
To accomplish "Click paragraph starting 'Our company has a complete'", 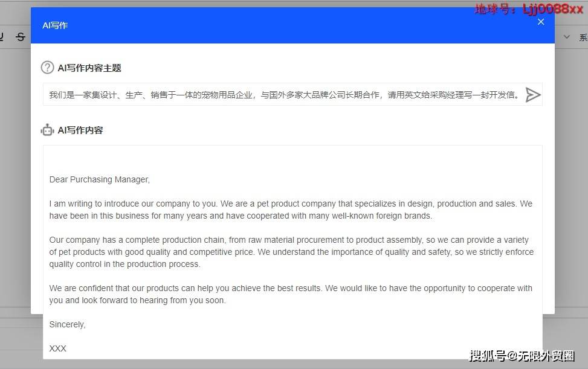I will click(x=291, y=252).
